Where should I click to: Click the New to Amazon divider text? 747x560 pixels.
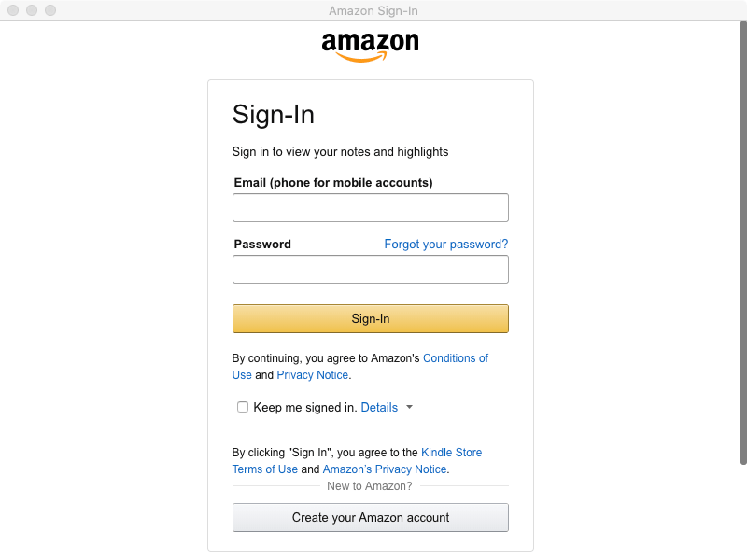(370, 485)
